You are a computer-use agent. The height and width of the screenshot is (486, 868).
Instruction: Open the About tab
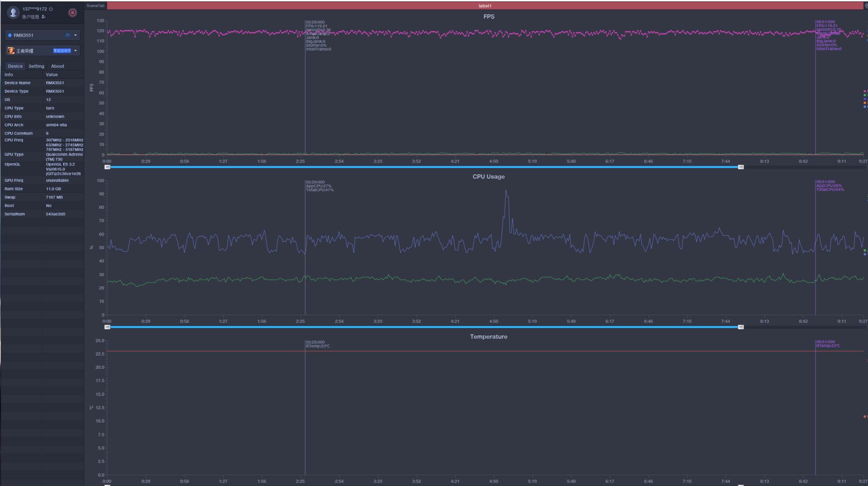pyautogui.click(x=57, y=66)
